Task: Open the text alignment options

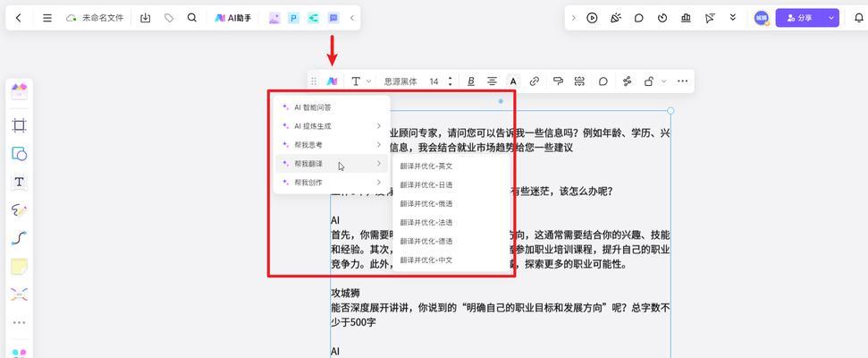Action: (x=492, y=81)
